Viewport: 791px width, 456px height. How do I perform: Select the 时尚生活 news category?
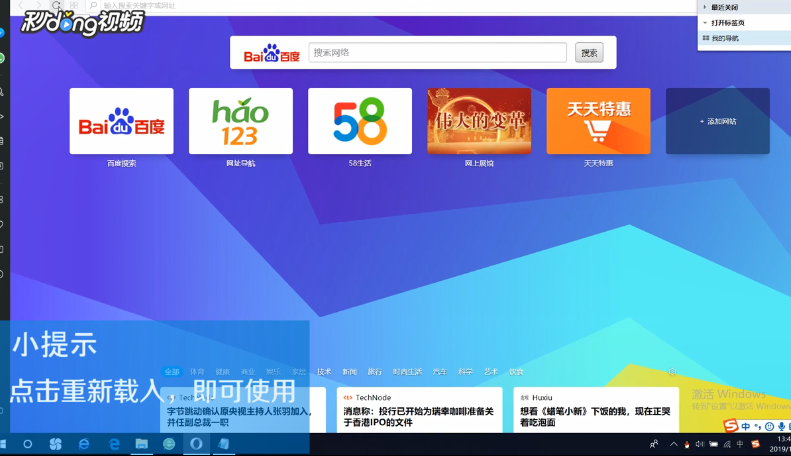407,372
